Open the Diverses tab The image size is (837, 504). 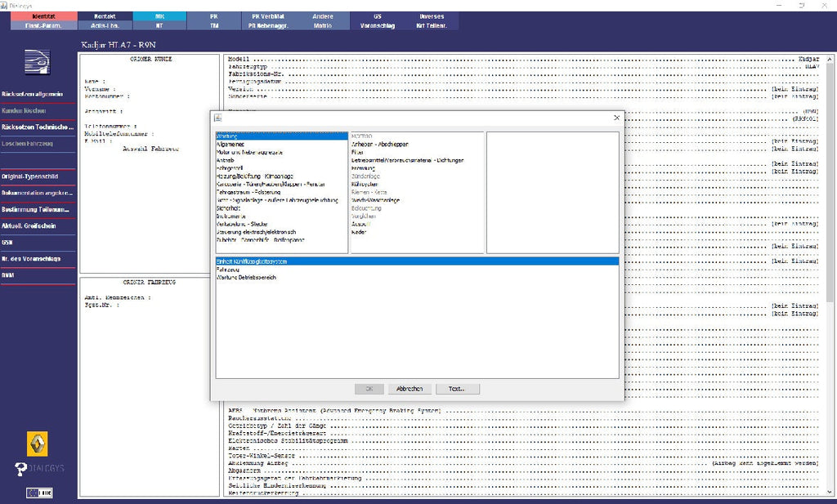coord(432,16)
